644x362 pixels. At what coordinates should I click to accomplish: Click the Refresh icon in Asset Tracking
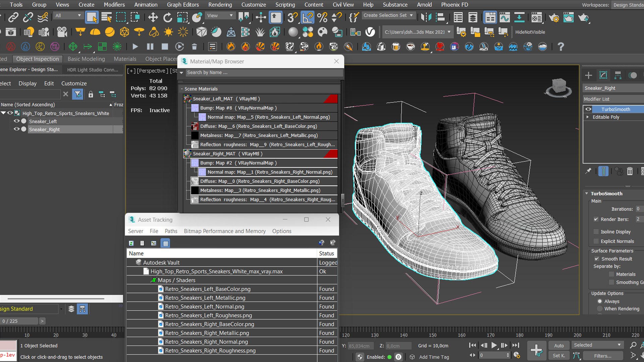tap(131, 243)
